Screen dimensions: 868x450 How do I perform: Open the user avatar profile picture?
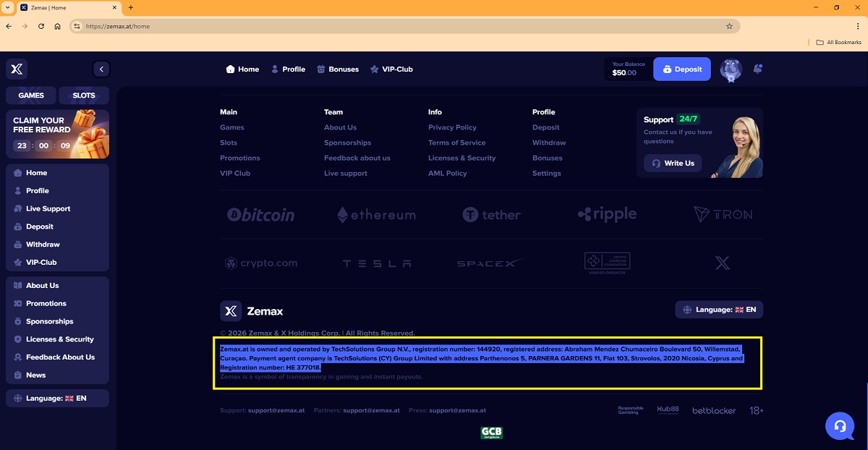[x=731, y=69]
